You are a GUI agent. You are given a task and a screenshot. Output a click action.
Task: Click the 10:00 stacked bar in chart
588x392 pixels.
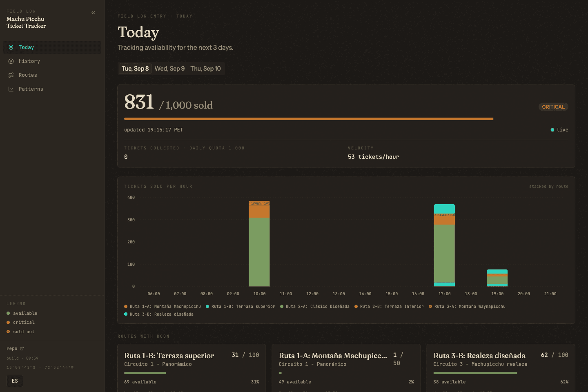(259, 244)
